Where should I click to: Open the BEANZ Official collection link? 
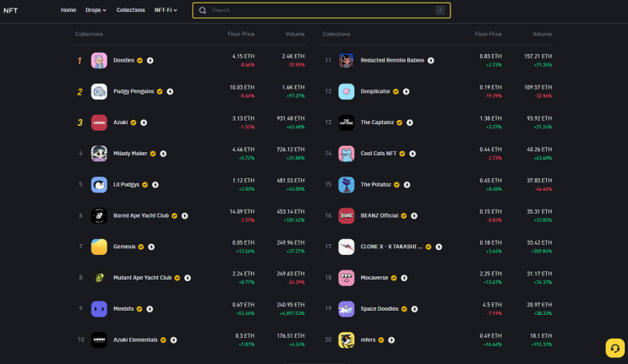(x=380, y=215)
